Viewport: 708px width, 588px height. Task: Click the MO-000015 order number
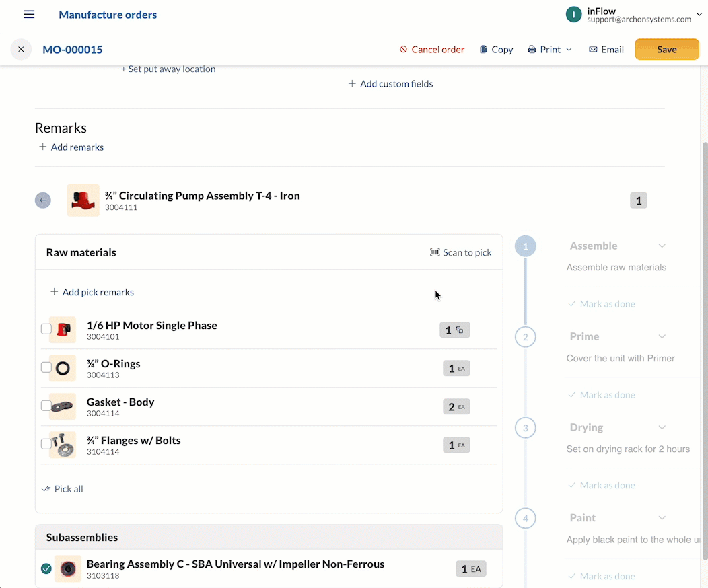coord(72,50)
